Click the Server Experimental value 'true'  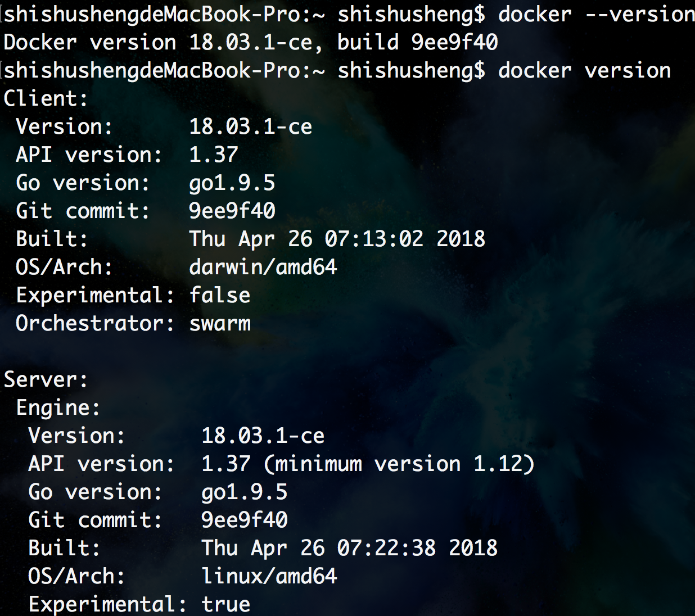pos(225,604)
